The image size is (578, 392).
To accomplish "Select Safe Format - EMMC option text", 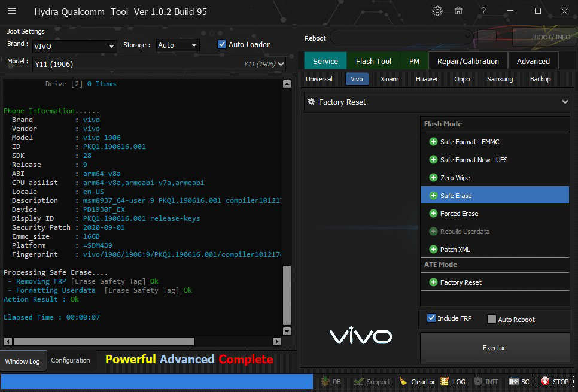I will click(x=470, y=142).
